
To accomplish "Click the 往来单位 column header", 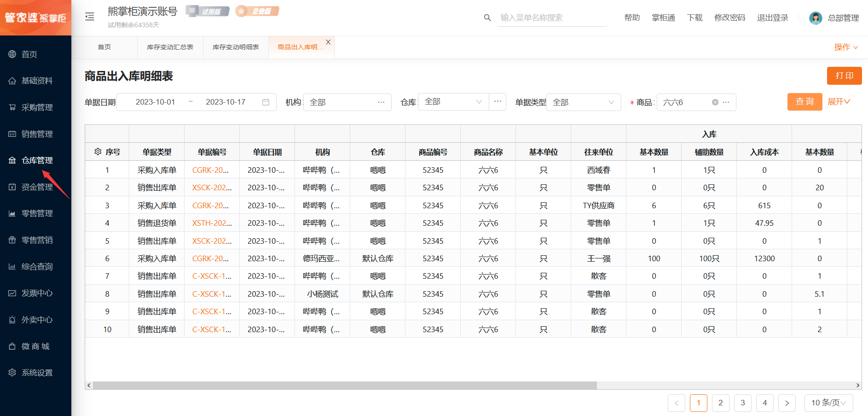I will 598,152.
